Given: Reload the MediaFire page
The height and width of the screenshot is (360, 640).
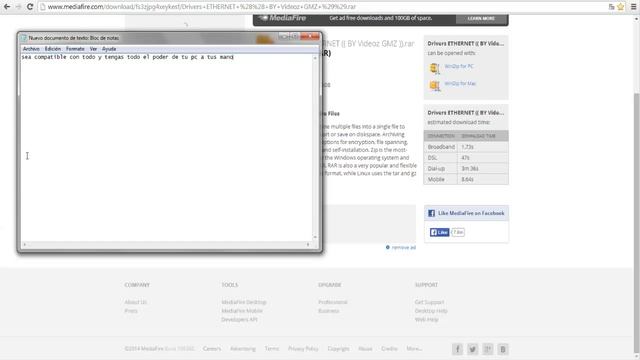Looking at the screenshot, I should 30,7.
